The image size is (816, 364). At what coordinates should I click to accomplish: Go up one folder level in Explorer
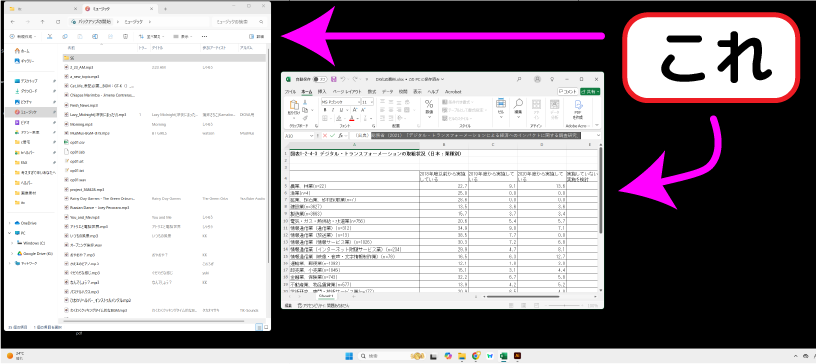(42, 22)
